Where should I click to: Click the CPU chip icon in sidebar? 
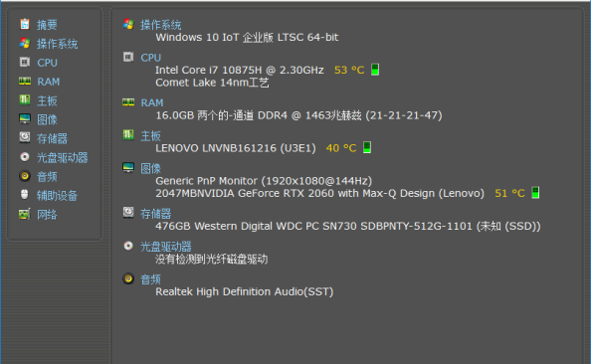[x=25, y=63]
